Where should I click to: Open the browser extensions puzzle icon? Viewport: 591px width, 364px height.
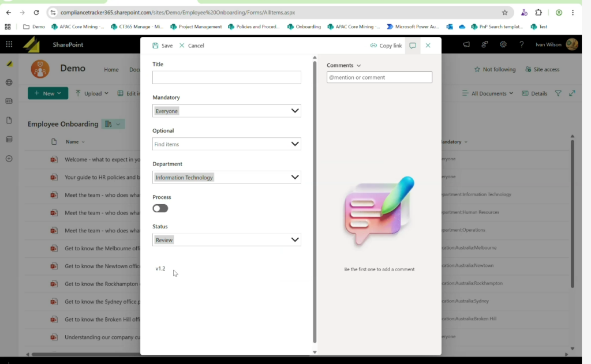pos(538,13)
